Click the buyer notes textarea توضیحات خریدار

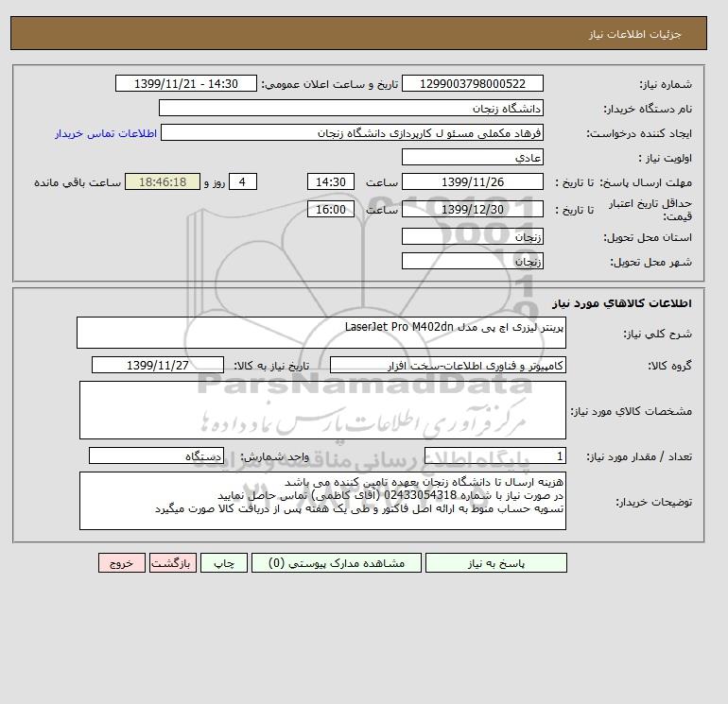[x=322, y=501]
